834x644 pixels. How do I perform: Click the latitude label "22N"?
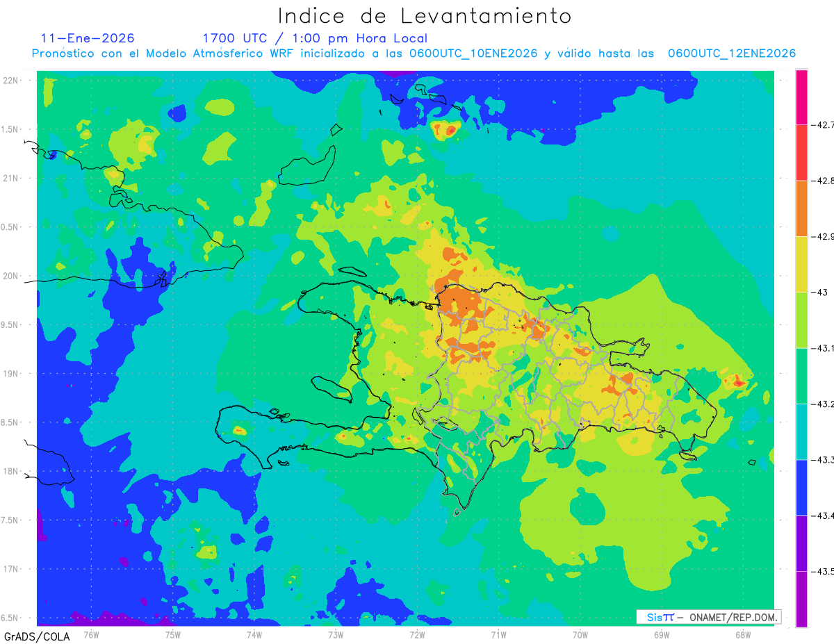tap(12, 80)
